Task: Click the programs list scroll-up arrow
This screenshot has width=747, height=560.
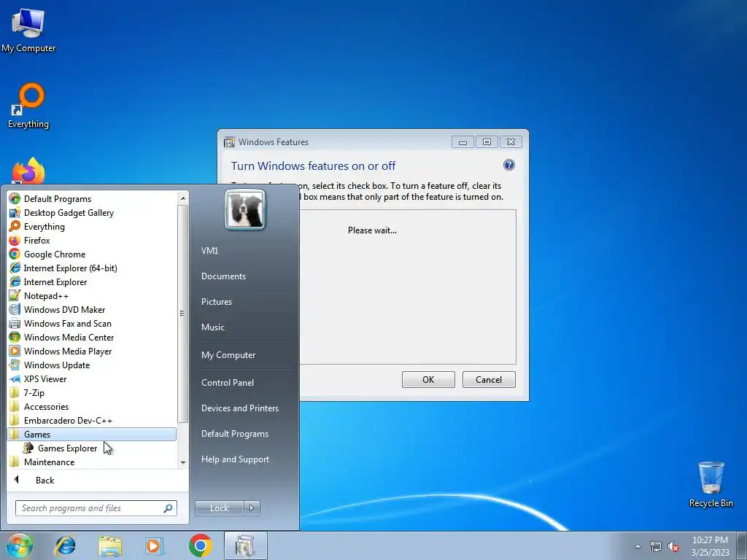Action: [x=183, y=198]
